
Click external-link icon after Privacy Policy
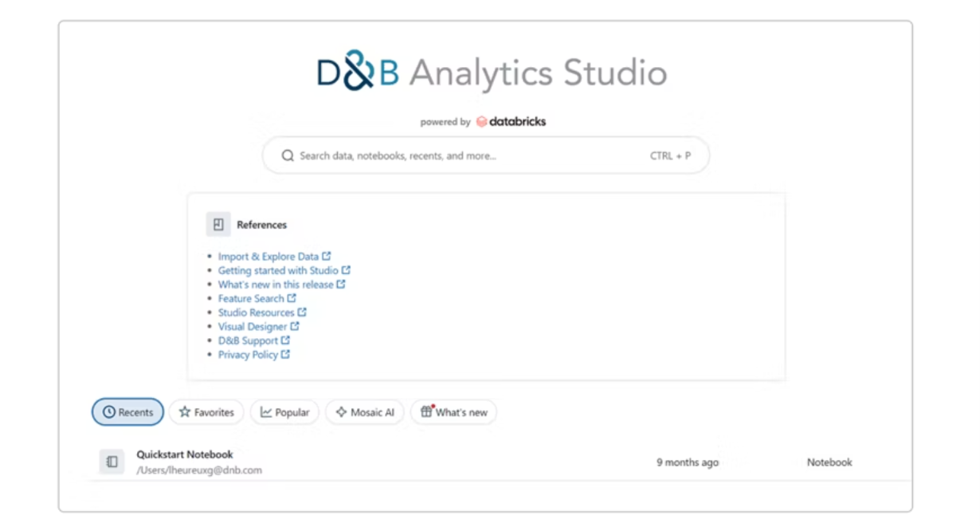tap(285, 355)
